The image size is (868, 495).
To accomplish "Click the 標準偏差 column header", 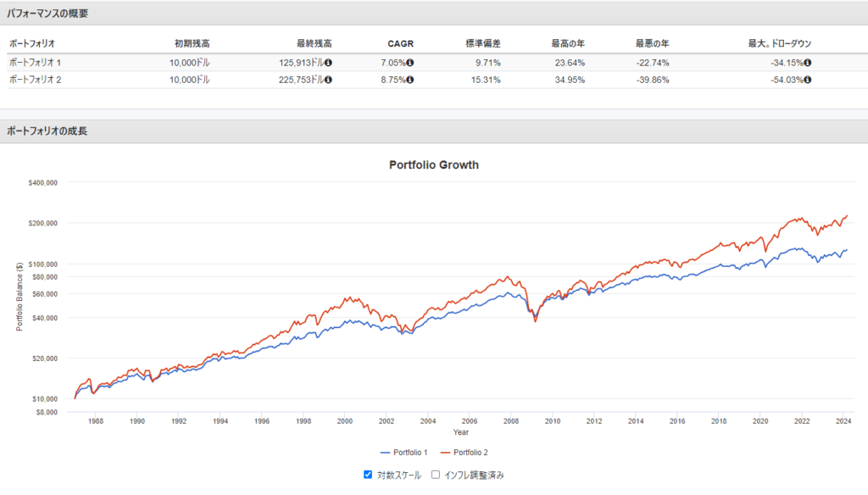I will (482, 42).
